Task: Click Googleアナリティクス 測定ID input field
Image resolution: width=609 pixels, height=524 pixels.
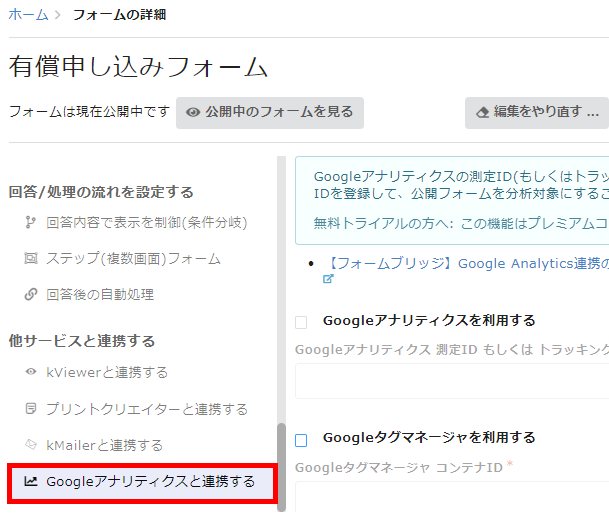Action: coord(452,381)
